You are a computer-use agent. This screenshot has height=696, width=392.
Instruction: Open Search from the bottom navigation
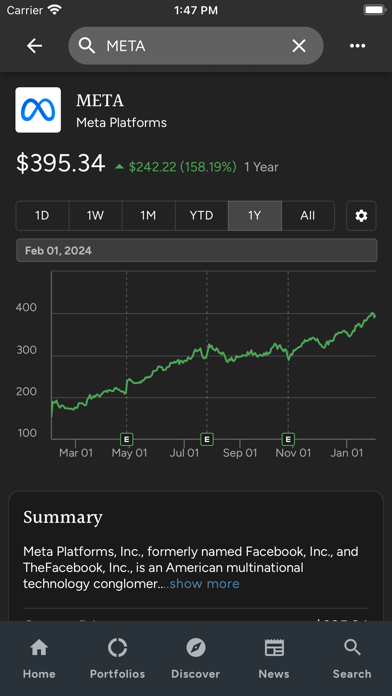click(352, 659)
